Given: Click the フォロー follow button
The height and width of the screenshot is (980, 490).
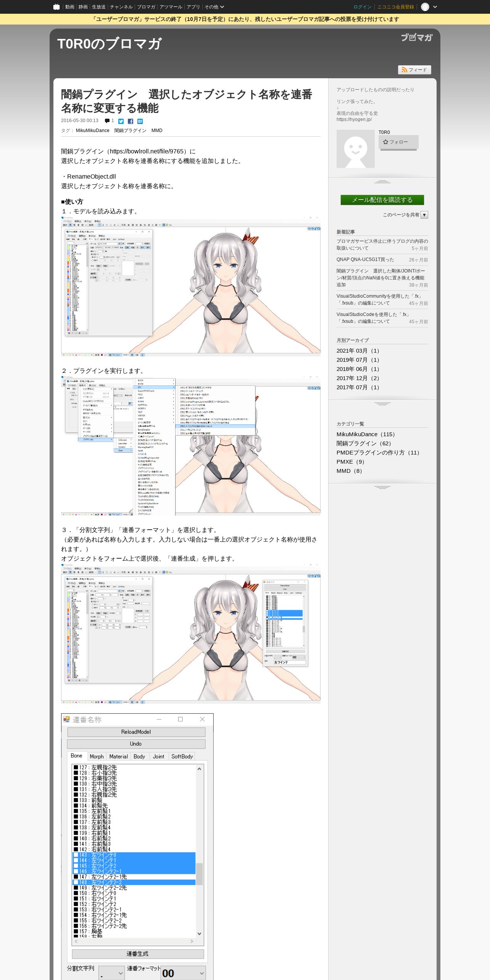Looking at the screenshot, I should (x=398, y=142).
